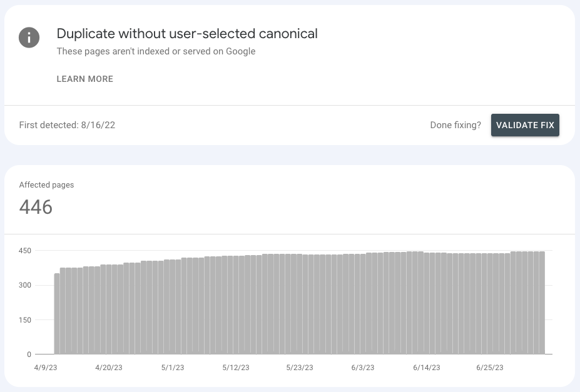580x392 pixels.
Task: Click the 4/9/23 date on the x-axis
Action: (45, 368)
